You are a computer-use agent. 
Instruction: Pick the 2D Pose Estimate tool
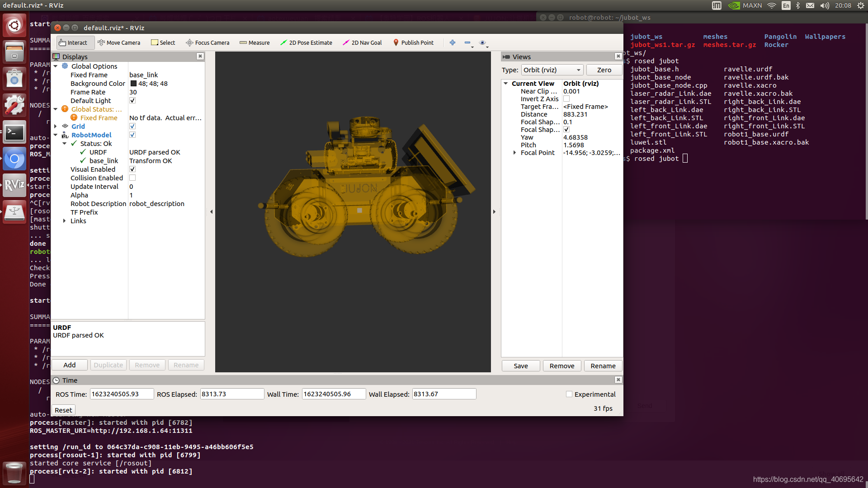306,42
